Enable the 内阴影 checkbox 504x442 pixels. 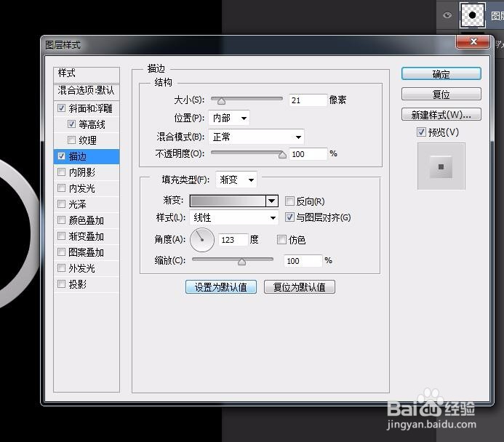point(61,172)
